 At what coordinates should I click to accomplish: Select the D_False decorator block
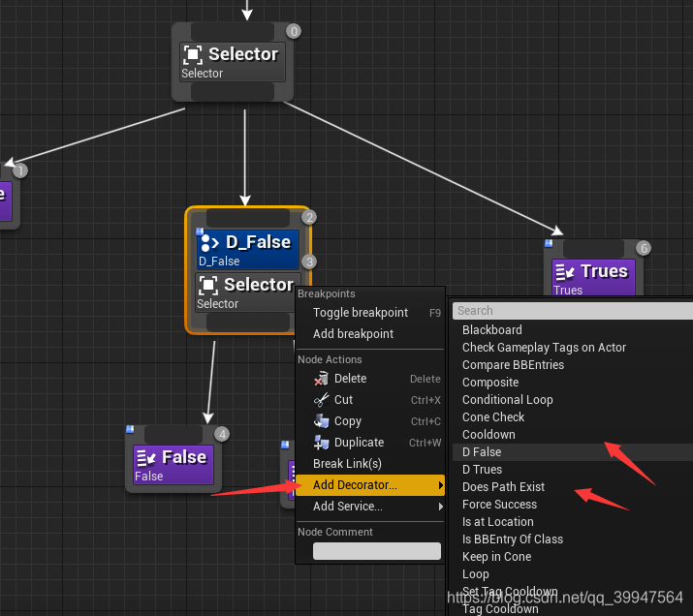(x=248, y=249)
